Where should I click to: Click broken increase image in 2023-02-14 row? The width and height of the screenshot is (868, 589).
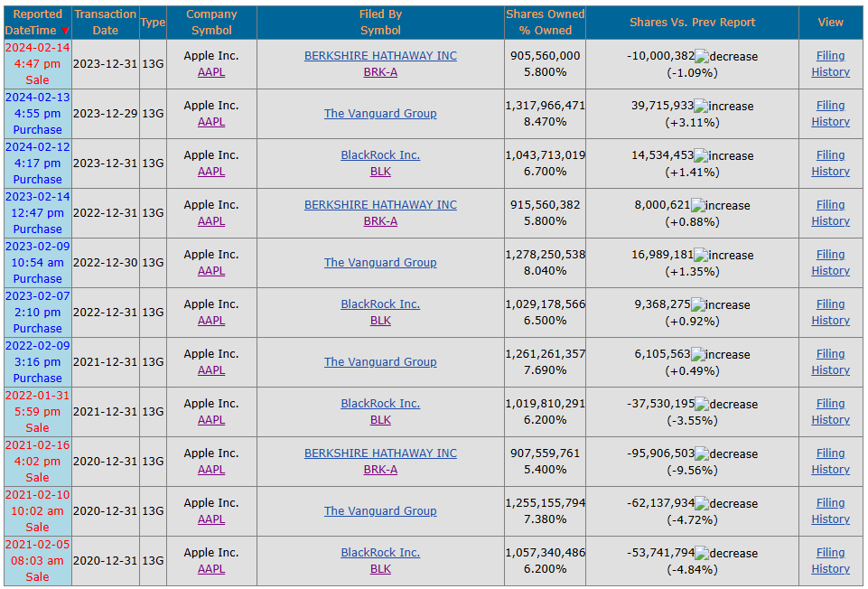pyautogui.click(x=698, y=205)
